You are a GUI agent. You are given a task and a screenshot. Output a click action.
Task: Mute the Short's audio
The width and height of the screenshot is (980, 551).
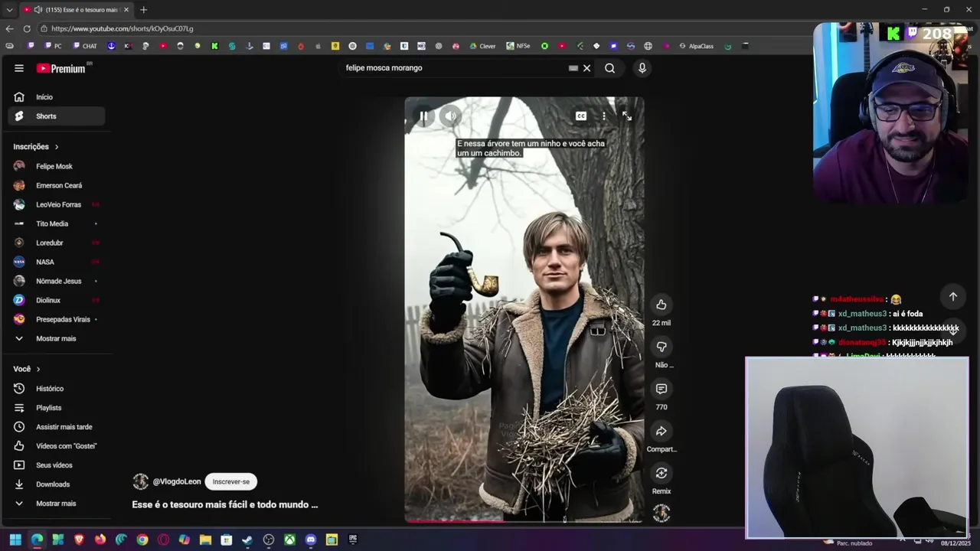click(450, 116)
